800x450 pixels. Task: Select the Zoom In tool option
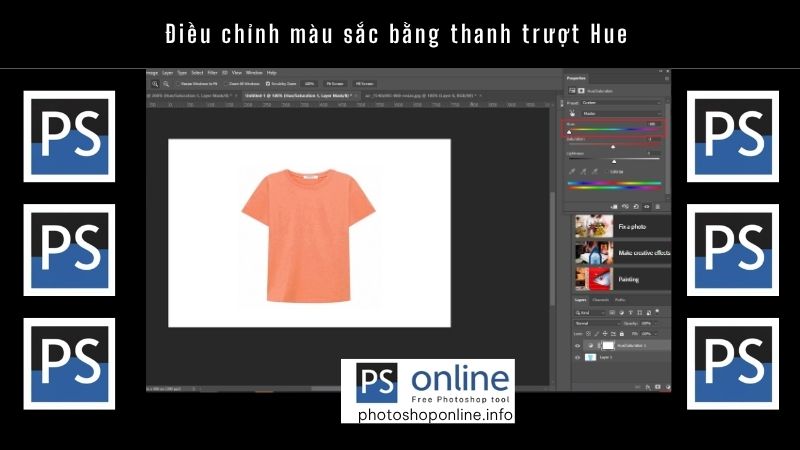[155, 84]
